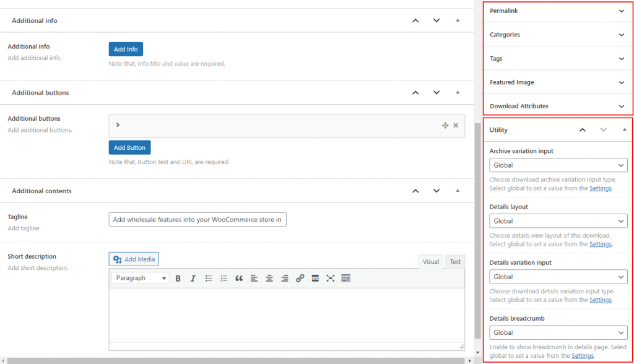This screenshot has height=364, width=634.
Task: Open Details variation input dropdown
Action: point(558,277)
